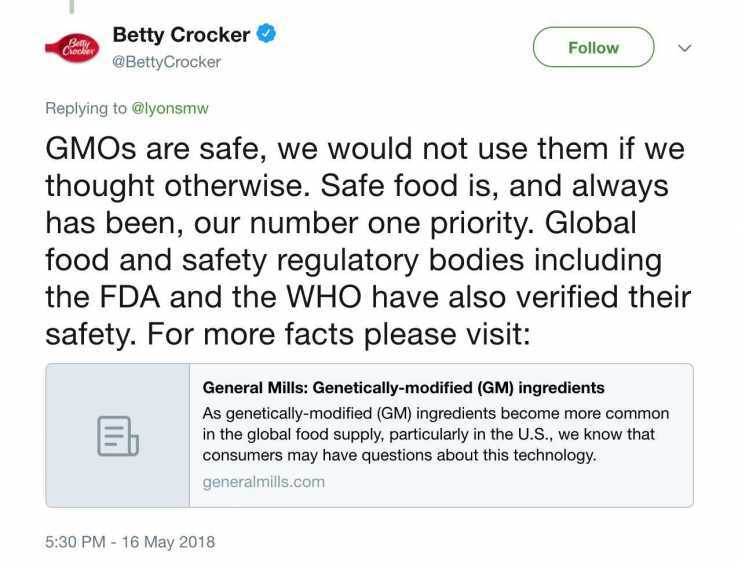Expand the tweet options chevron
738x566 pixels.
point(685,47)
